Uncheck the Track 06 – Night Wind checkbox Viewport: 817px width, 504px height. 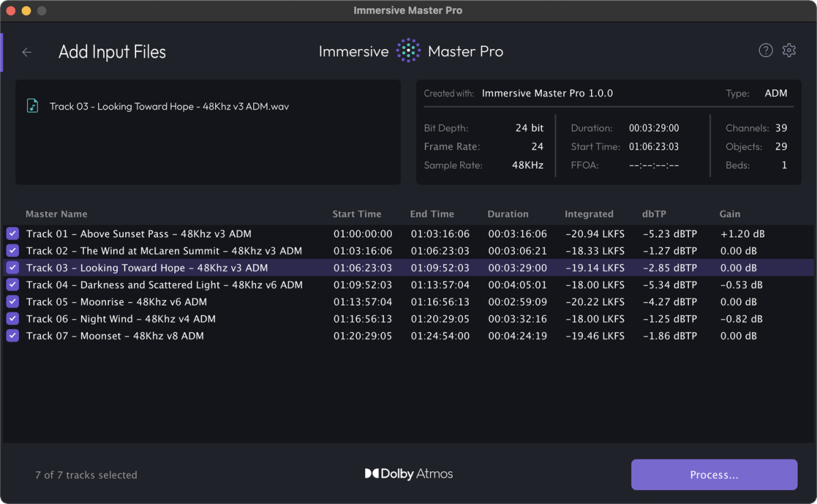(x=12, y=318)
